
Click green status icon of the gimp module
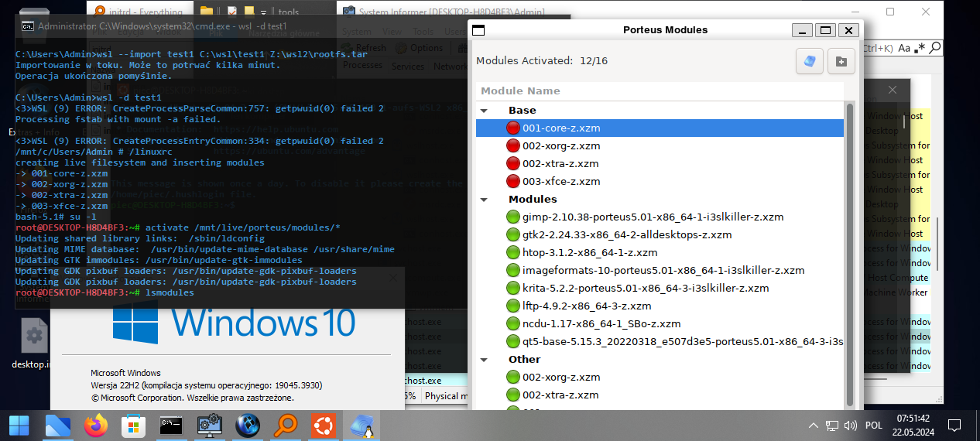(x=513, y=217)
